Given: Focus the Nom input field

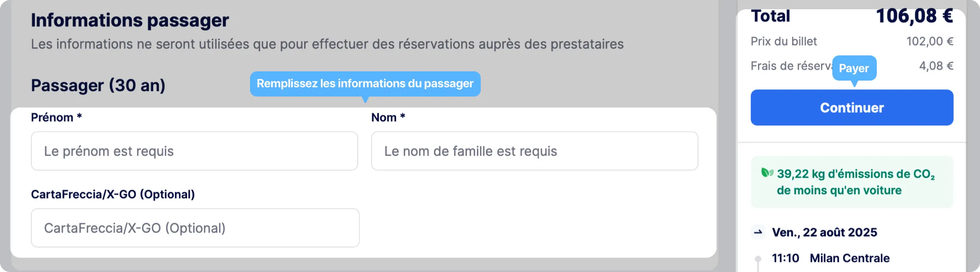Looking at the screenshot, I should pyautogui.click(x=534, y=151).
